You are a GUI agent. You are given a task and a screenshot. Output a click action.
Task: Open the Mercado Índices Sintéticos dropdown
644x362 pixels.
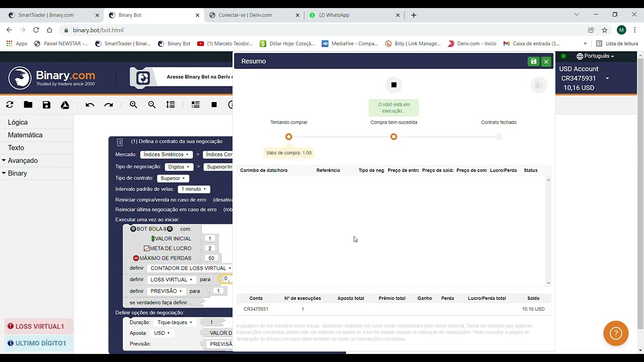[166, 154]
